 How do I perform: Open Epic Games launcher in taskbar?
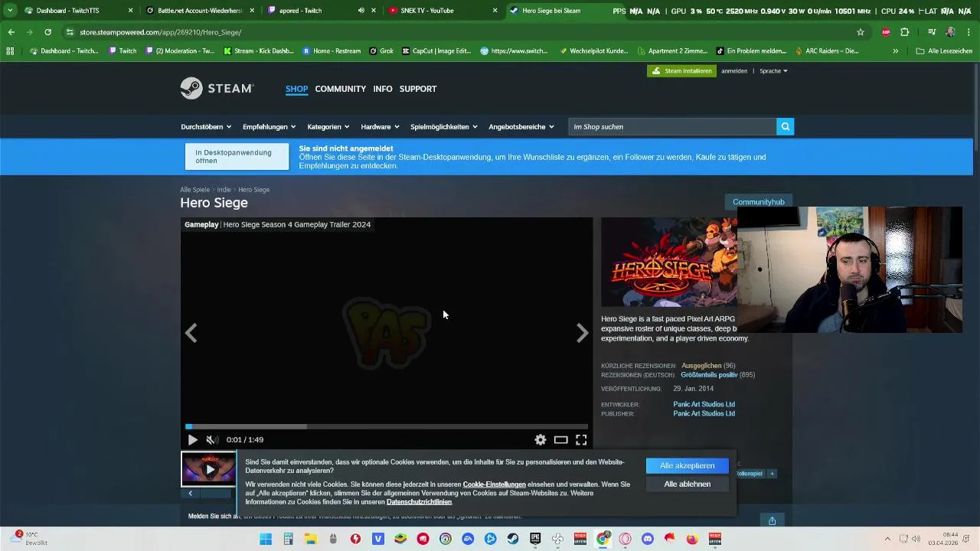(x=535, y=539)
